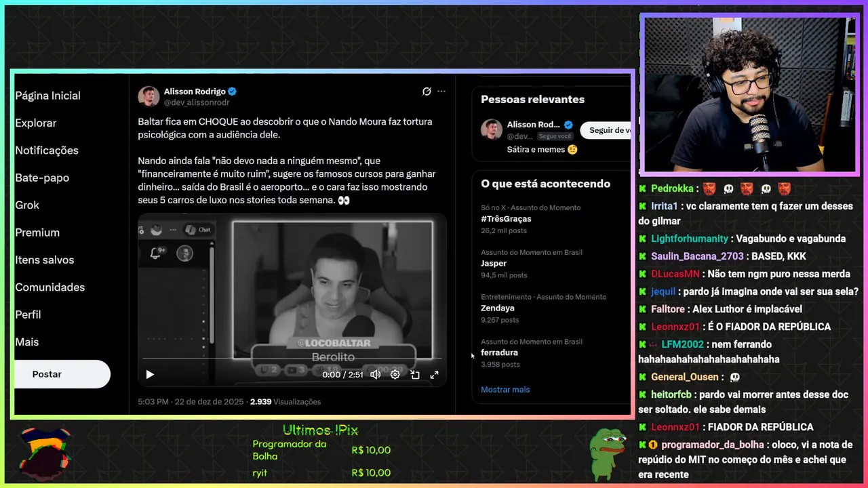
Task: Click chat username Lightforhumanity
Action: [x=690, y=239]
